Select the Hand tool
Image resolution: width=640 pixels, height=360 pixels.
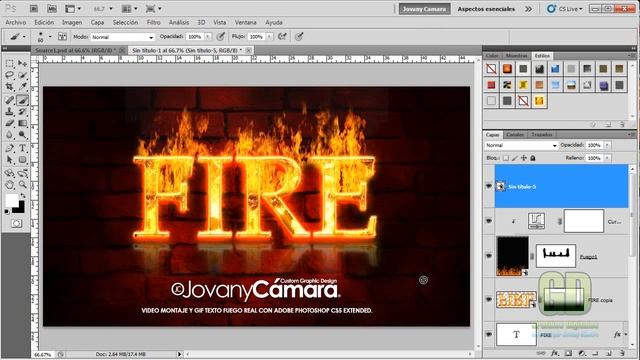pyautogui.click(x=9, y=185)
